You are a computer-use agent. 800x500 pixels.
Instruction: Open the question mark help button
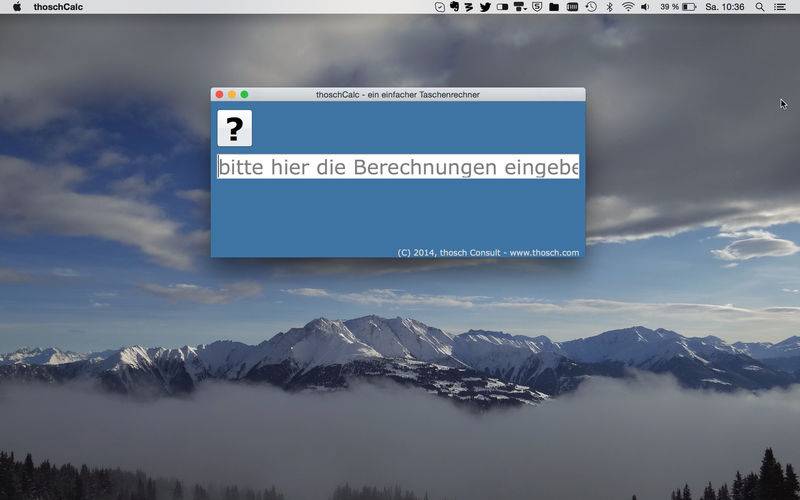235,128
